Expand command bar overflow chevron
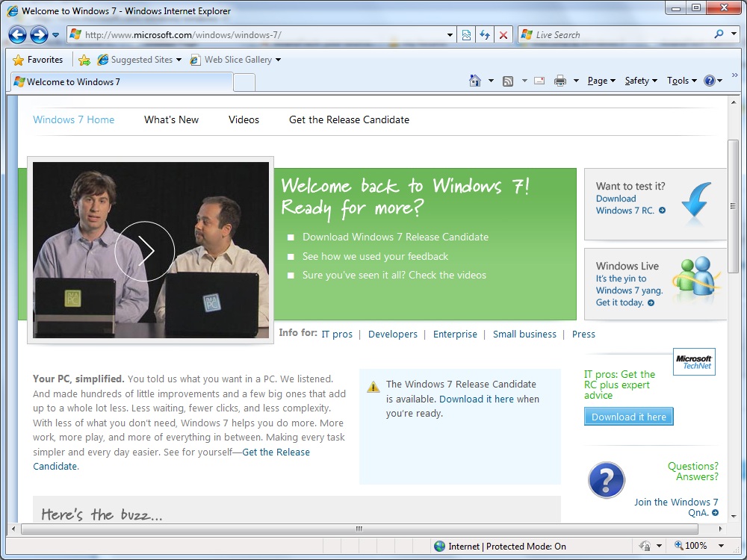747x560 pixels. 734,75
